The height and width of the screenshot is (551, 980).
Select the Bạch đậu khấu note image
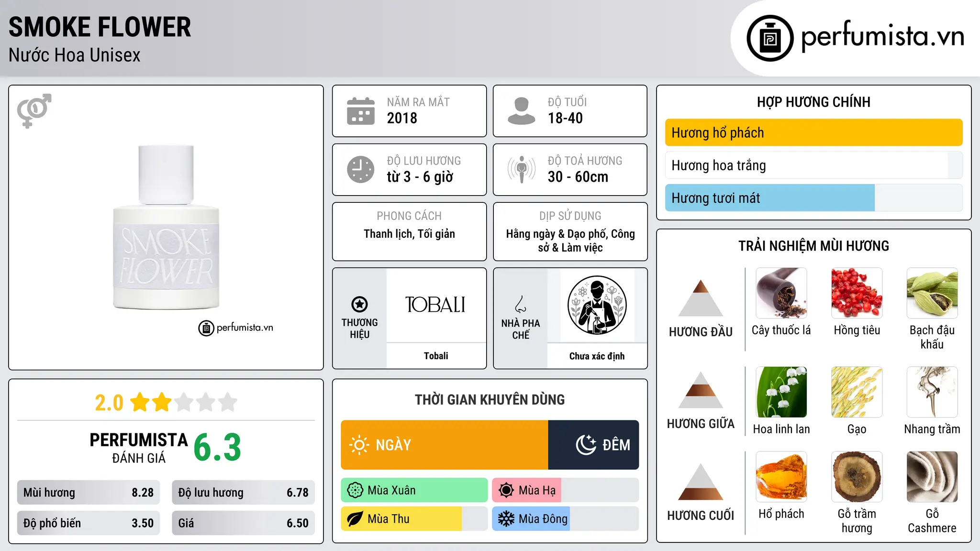932,293
